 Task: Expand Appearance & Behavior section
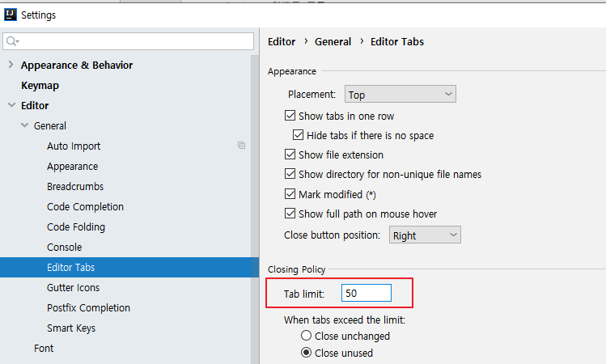(11, 65)
